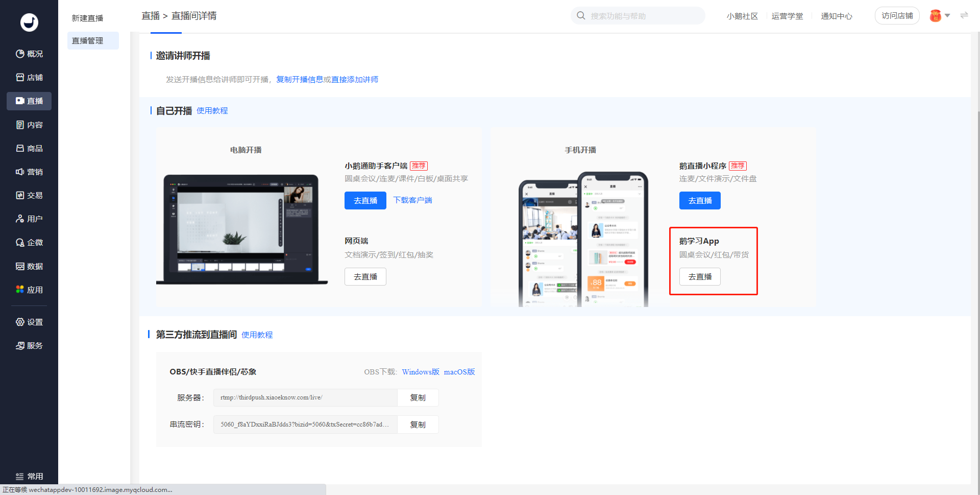Open the 营销 marketing sidebar item

pos(29,172)
